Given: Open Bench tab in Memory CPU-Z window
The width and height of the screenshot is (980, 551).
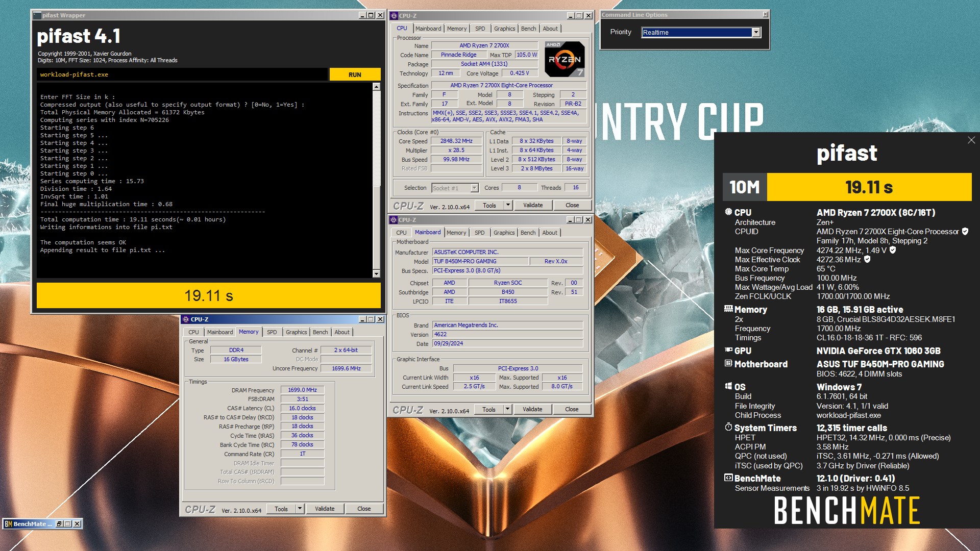Looking at the screenshot, I should pos(320,332).
